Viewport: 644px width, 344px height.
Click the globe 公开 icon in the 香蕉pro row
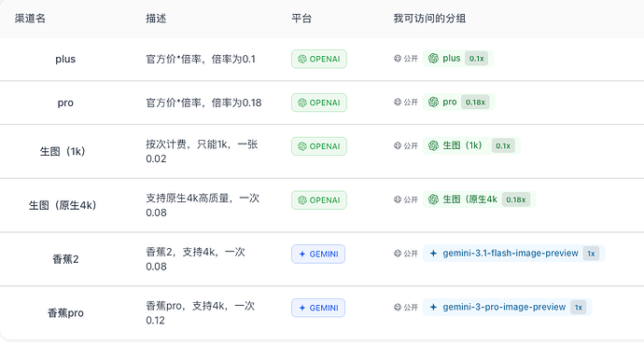[x=398, y=307]
